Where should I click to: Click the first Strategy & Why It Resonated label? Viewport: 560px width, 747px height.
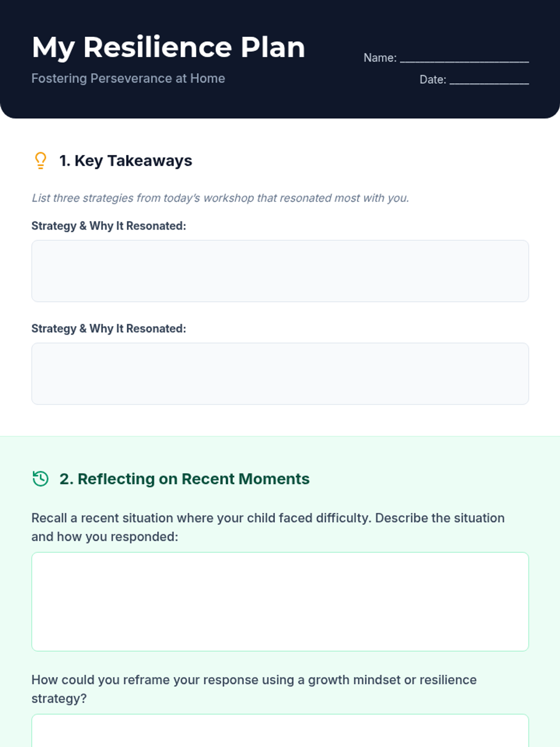click(x=109, y=226)
